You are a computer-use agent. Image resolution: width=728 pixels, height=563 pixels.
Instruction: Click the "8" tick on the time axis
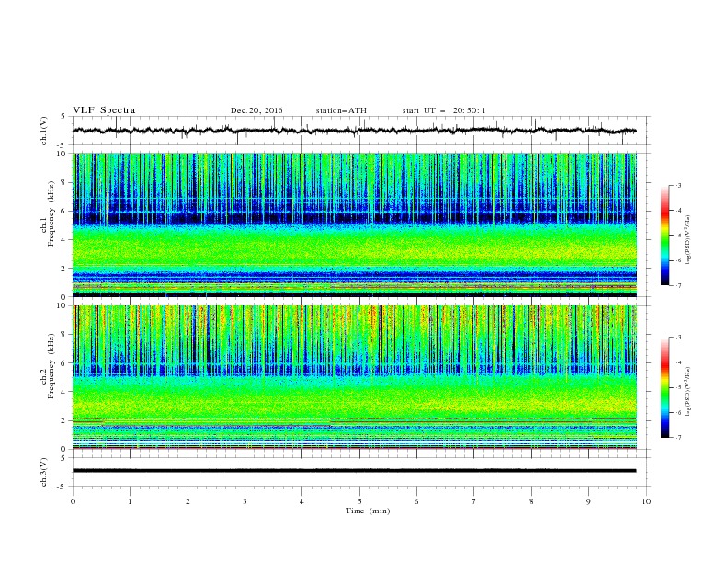click(531, 501)
